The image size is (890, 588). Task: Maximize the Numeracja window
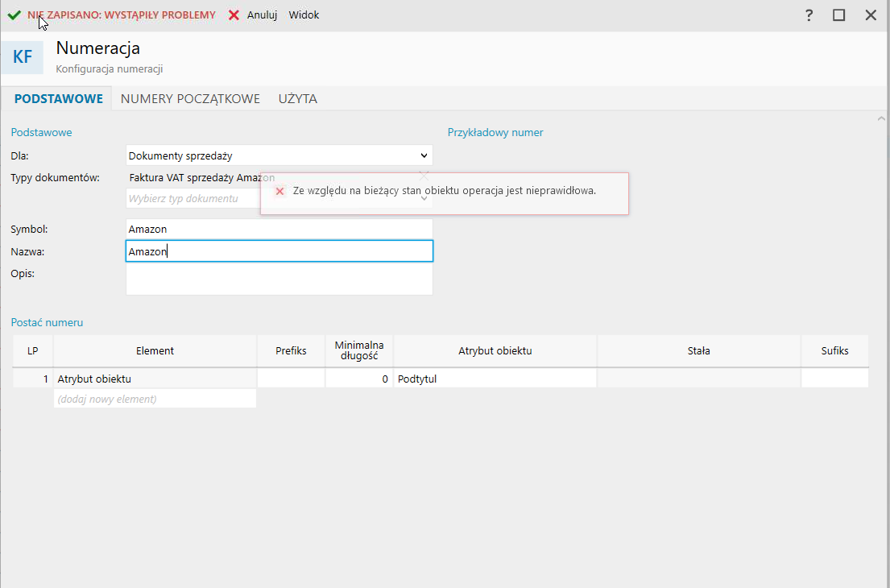pyautogui.click(x=839, y=15)
